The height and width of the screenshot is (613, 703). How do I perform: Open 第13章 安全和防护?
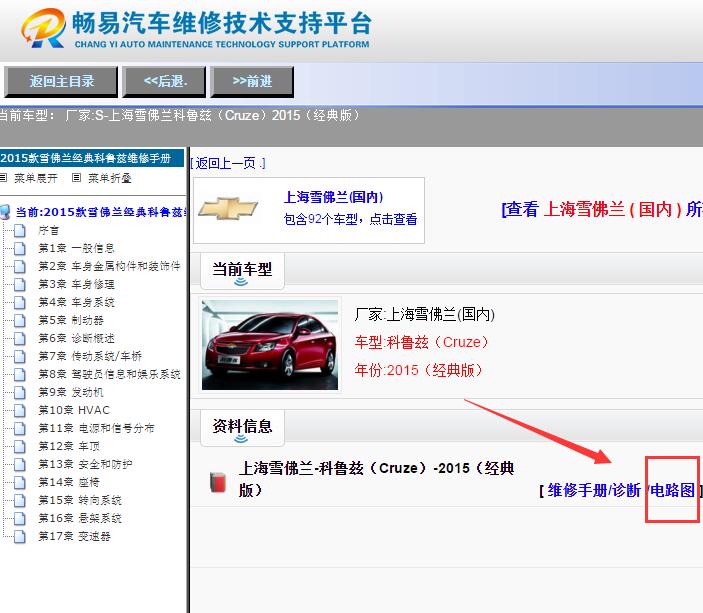pyautogui.click(x=85, y=464)
